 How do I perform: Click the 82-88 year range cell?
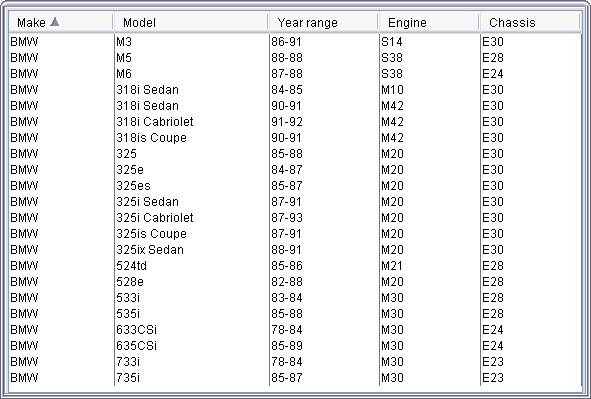325,282
